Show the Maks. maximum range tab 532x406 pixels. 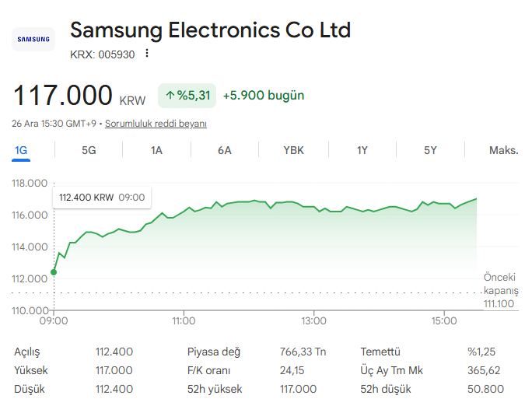(x=503, y=150)
